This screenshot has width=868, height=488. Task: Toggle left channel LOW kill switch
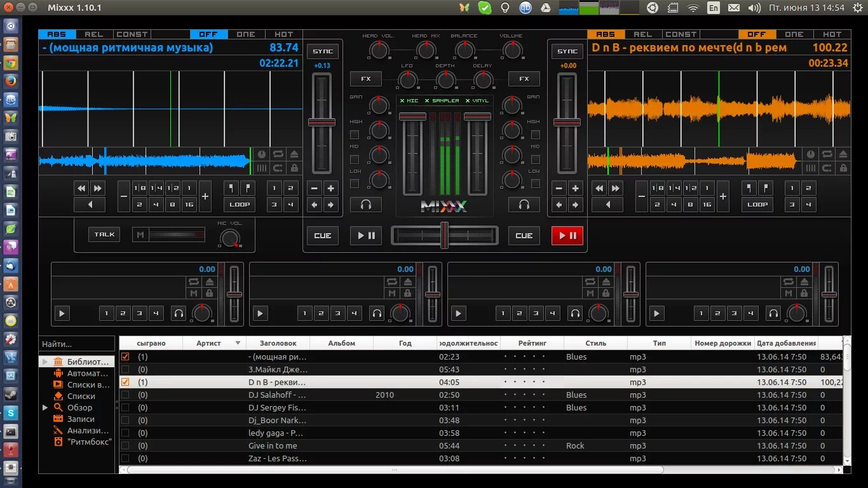click(355, 184)
